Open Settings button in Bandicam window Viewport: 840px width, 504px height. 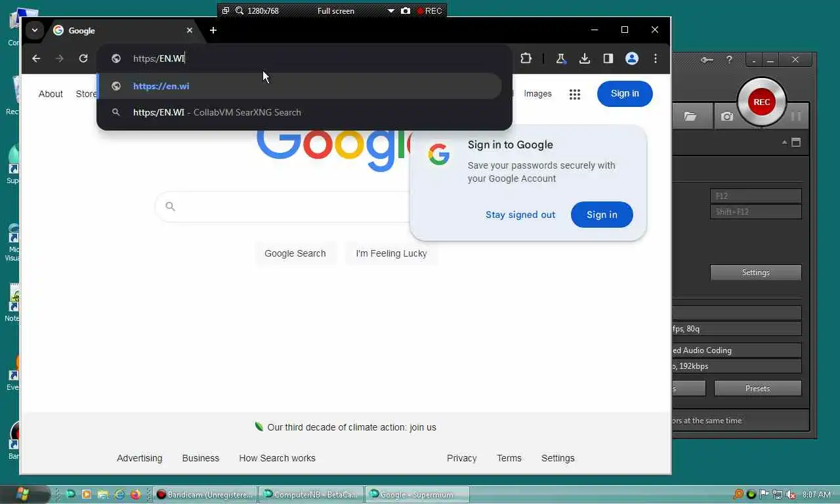[x=756, y=272]
